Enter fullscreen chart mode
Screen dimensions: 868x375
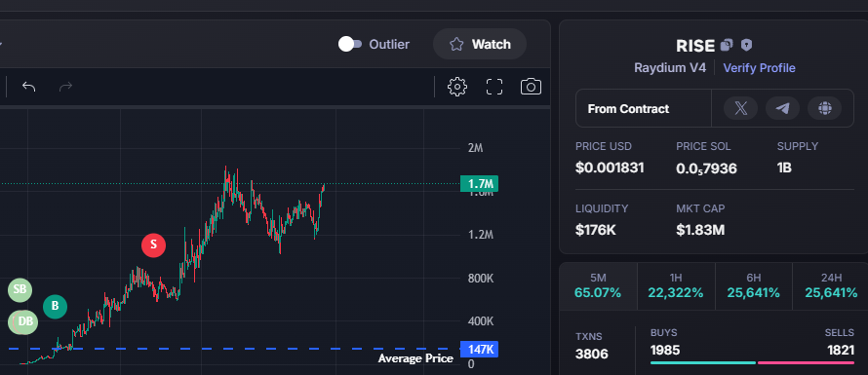click(x=494, y=87)
